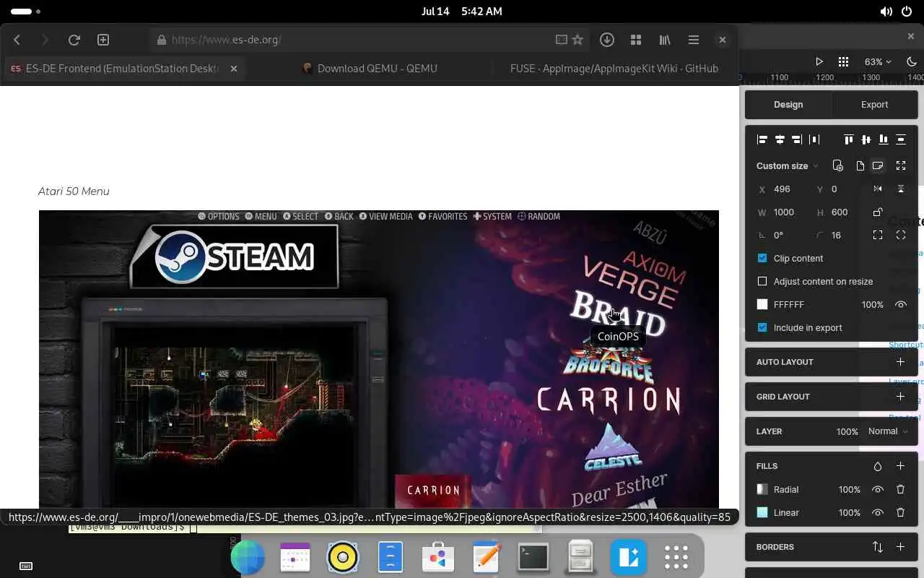Image resolution: width=924 pixels, height=578 pixels.
Task: Hide the FFFFFF background fill
Action: coord(901,304)
